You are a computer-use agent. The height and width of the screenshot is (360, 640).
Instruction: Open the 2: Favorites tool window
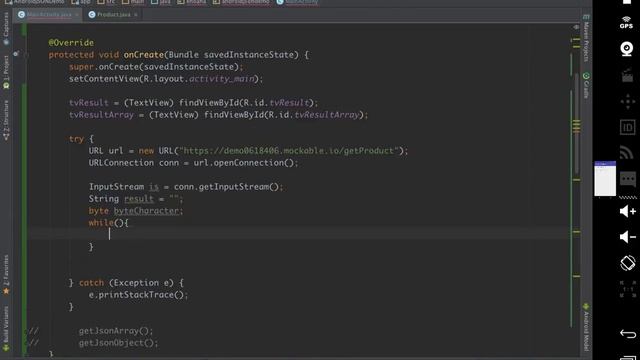point(6,274)
